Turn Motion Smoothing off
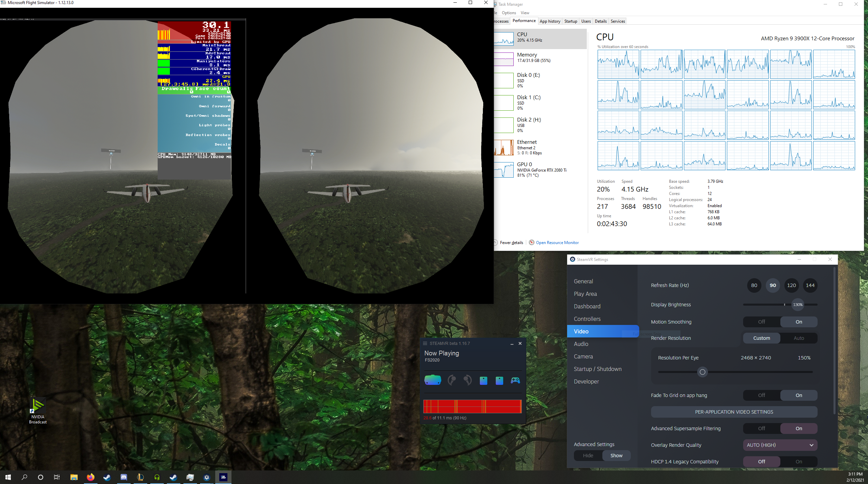 (x=761, y=322)
